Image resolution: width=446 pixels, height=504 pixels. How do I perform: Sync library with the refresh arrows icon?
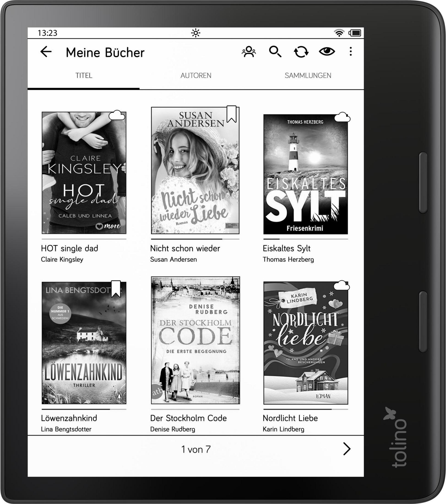click(x=301, y=52)
